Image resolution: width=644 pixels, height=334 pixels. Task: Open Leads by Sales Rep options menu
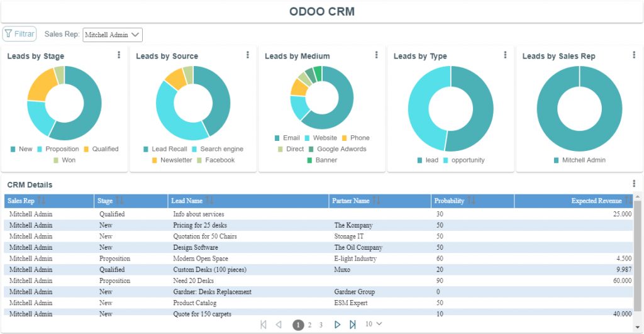634,55
